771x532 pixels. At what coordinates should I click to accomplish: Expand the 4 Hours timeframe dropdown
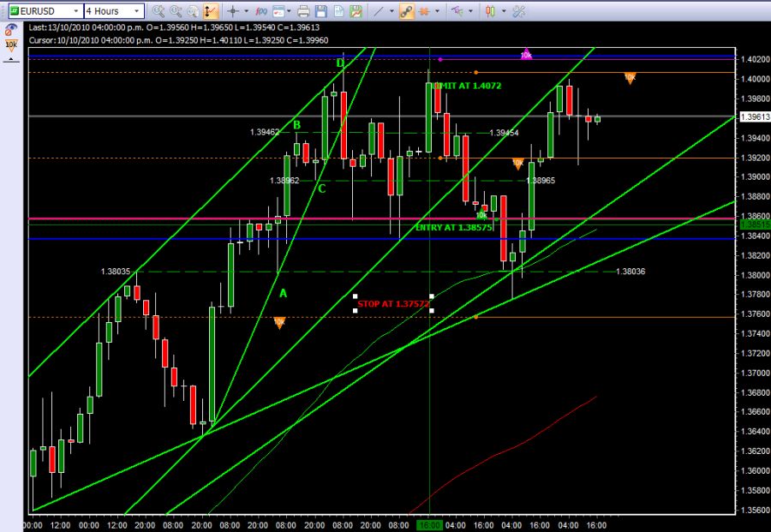(x=114, y=11)
